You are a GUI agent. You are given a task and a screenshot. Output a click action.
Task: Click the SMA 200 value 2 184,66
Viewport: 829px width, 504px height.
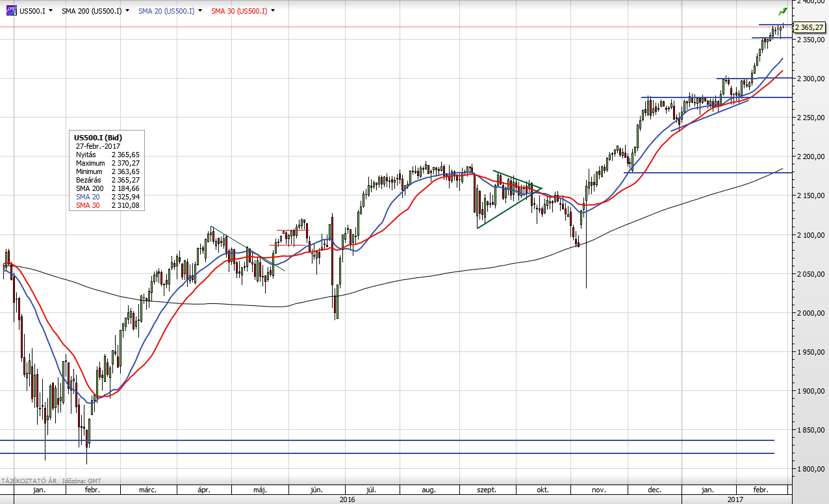125,188
